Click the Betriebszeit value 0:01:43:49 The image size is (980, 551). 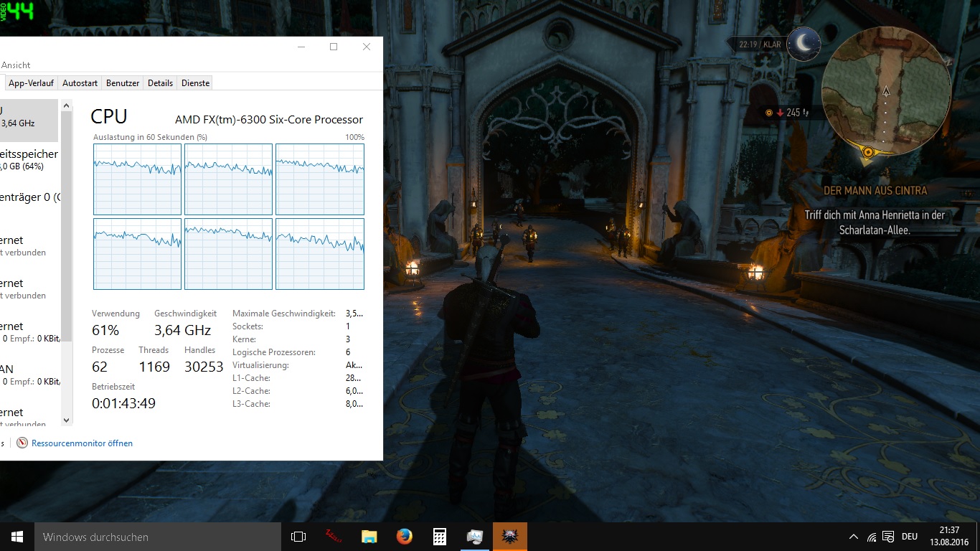pyautogui.click(x=123, y=403)
